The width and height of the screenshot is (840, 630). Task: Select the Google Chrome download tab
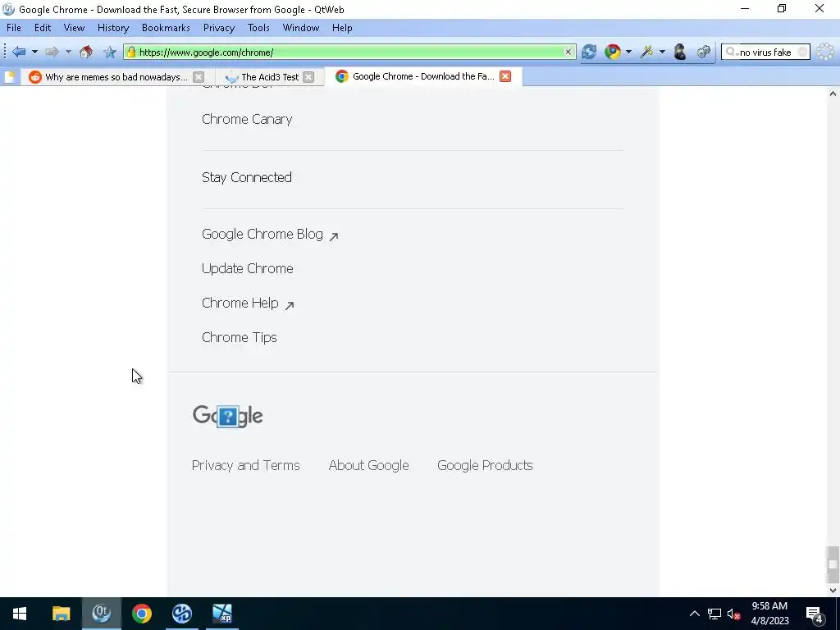pos(422,76)
